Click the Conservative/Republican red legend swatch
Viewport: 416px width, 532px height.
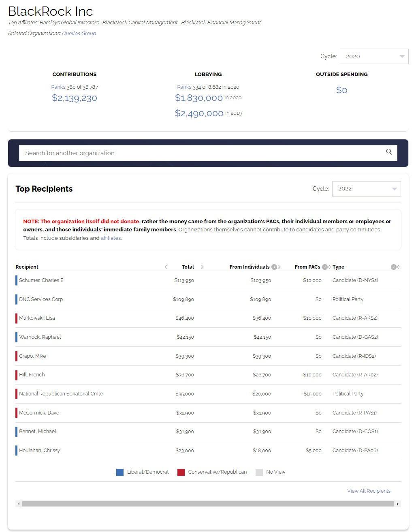pos(181,472)
